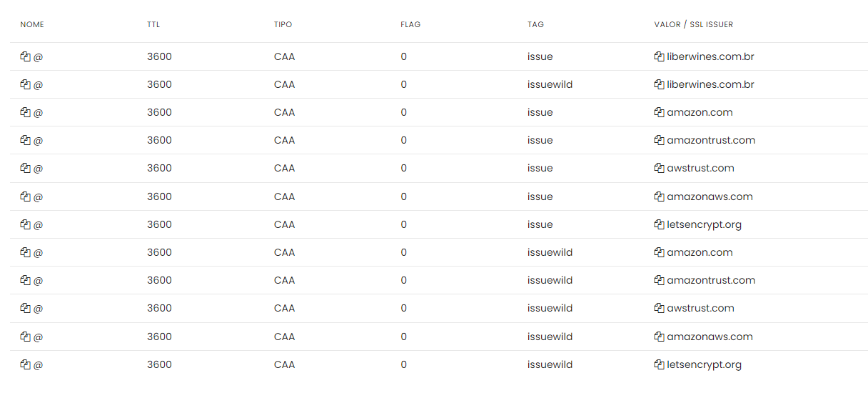Click the amazonaws.com text in the issue row

(x=710, y=196)
